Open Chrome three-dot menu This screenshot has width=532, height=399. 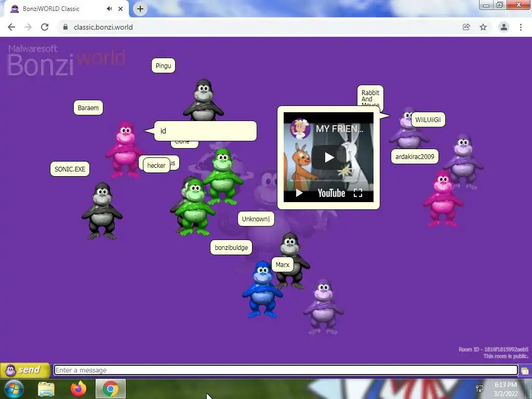[521, 27]
